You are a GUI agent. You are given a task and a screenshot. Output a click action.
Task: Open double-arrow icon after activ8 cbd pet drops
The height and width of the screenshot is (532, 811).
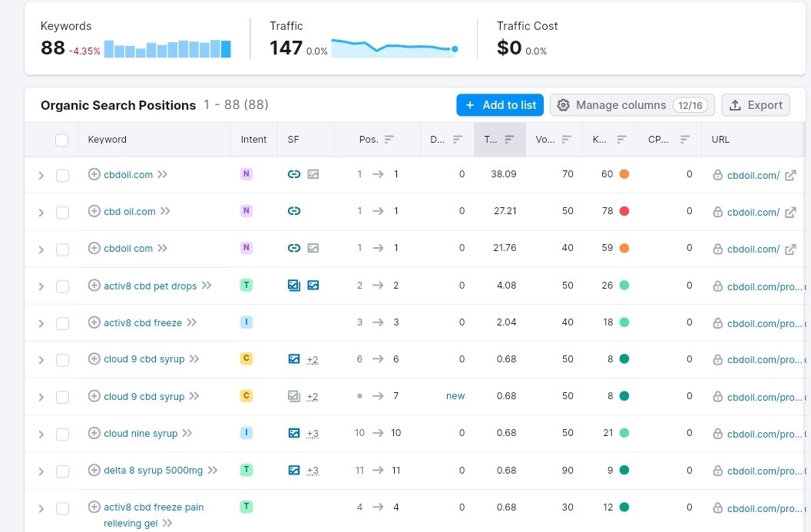point(207,286)
